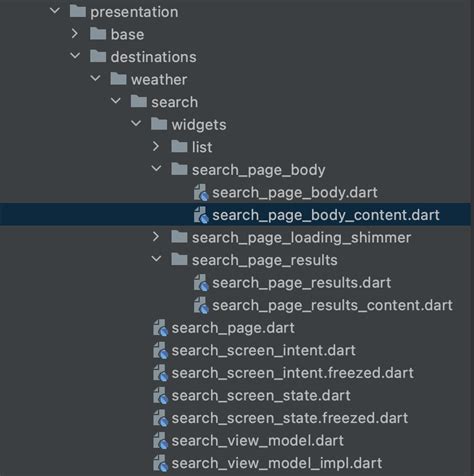Select the list folder name
Image resolution: width=474 pixels, height=476 pixels.
click(202, 147)
